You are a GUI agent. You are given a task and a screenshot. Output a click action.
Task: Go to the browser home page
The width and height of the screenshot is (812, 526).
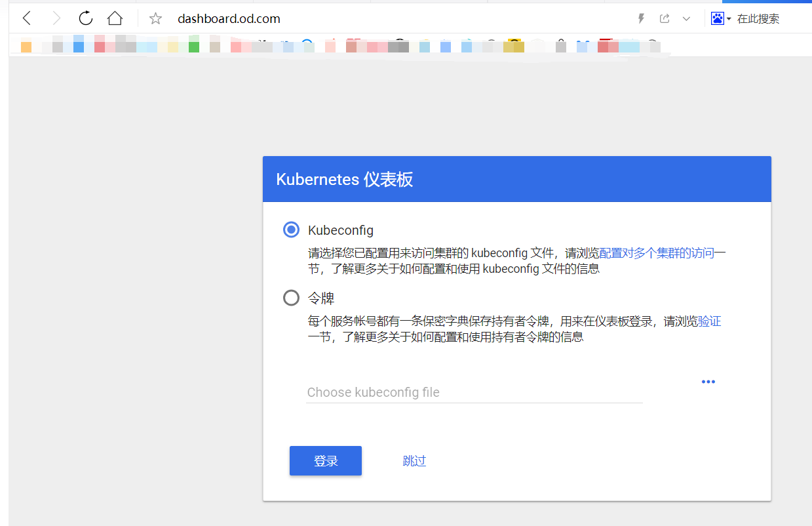(x=115, y=18)
